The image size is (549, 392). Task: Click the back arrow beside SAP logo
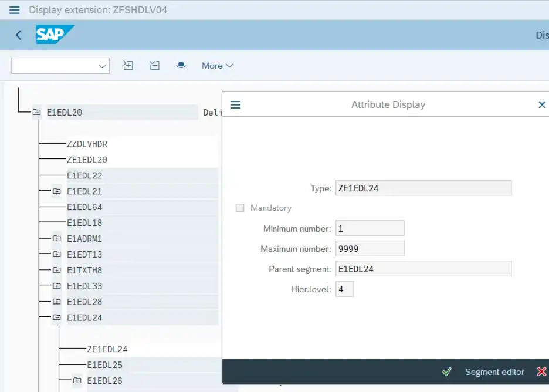(19, 35)
